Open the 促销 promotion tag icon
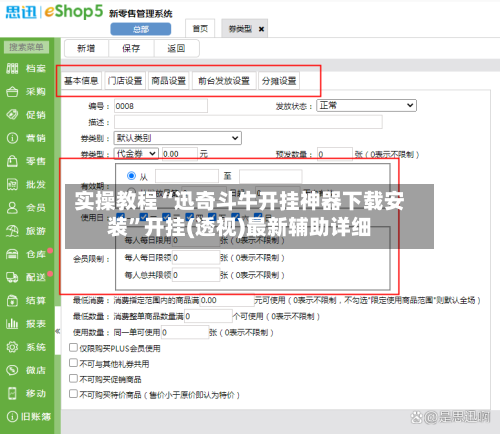 (12, 115)
